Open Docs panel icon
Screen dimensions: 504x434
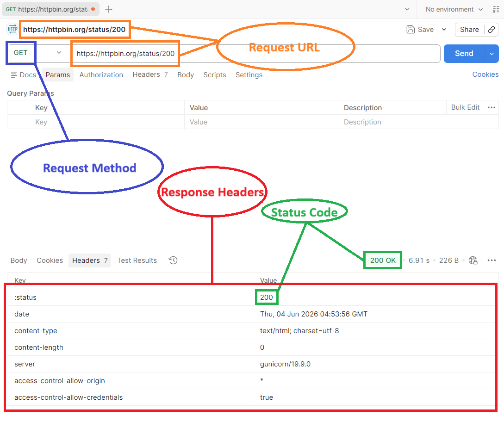tap(14, 75)
